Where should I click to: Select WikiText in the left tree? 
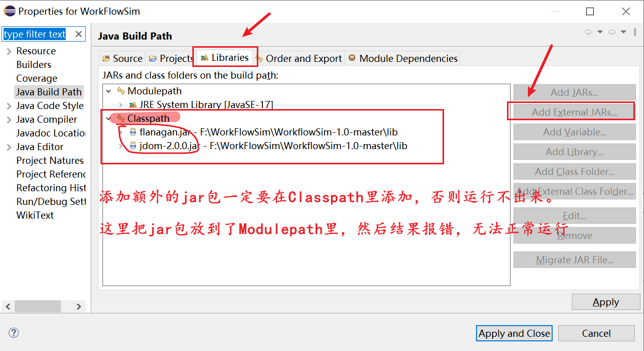coord(35,215)
